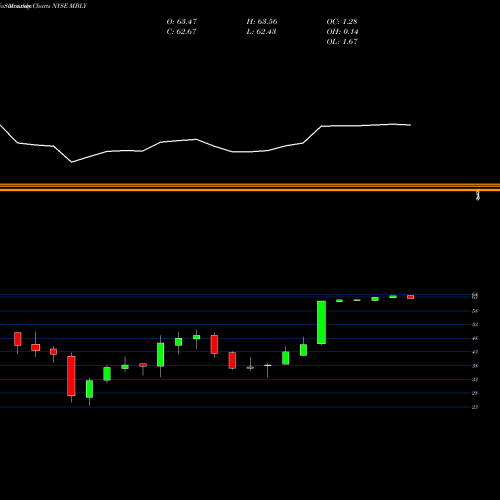This screenshot has height=500, width=500.
Task: Click the 48 price axis label
Action: [x=475, y=338]
